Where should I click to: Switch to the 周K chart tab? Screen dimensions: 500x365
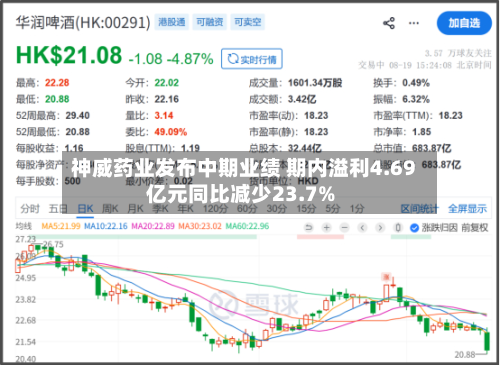pyautogui.click(x=110, y=209)
